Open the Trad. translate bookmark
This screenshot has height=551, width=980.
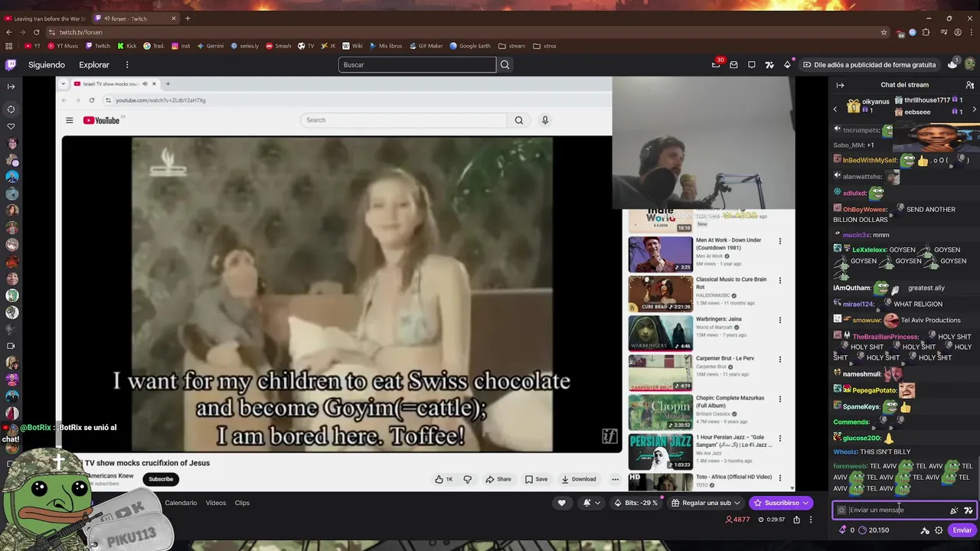coord(154,46)
